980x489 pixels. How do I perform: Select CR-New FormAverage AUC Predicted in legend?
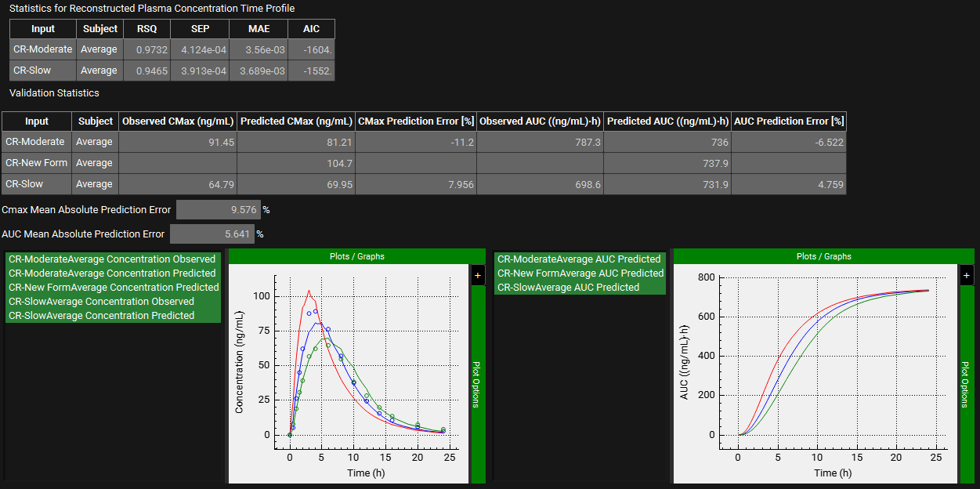(x=580, y=273)
